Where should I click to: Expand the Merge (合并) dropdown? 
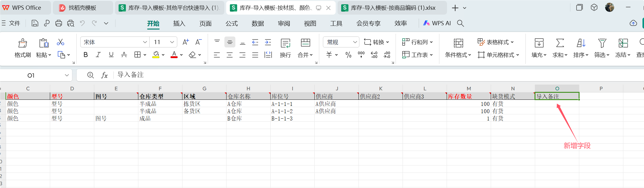[x=311, y=55]
